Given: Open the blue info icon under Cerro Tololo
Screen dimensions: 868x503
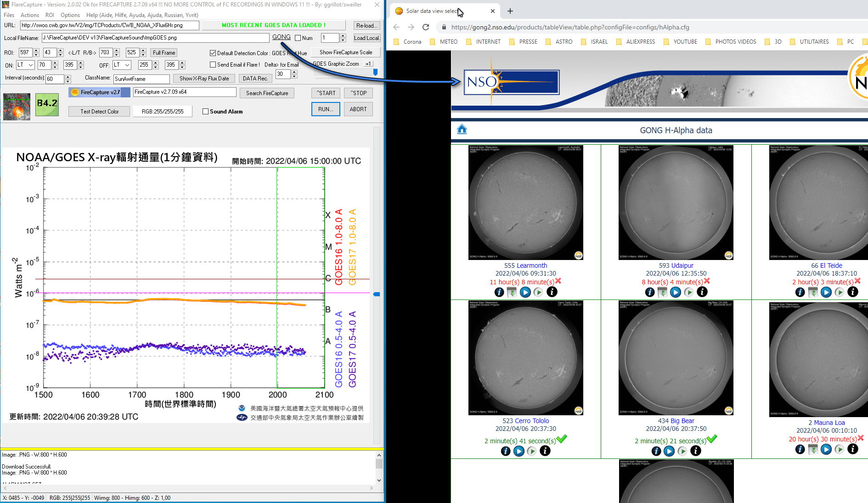Looking at the screenshot, I should click(506, 451).
